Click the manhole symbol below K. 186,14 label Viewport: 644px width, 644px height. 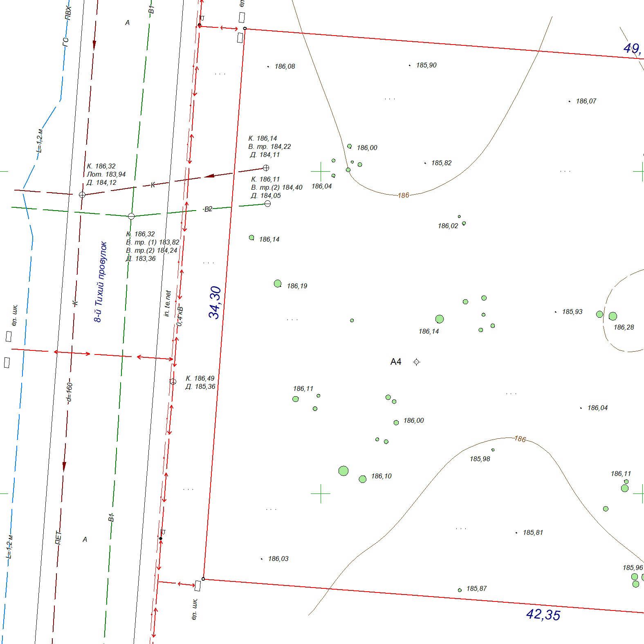point(266,168)
